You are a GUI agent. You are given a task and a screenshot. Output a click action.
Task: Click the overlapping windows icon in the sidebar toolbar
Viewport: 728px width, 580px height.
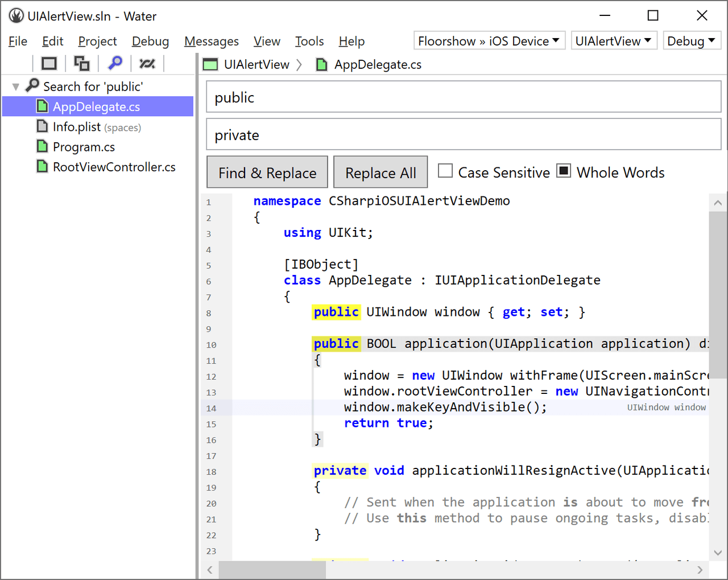(x=82, y=63)
